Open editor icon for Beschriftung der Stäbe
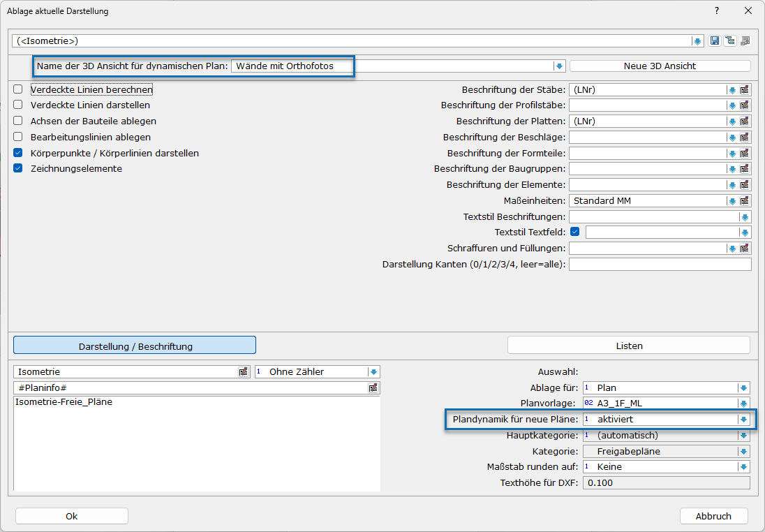The width and height of the screenshot is (765, 532). pyautogui.click(x=745, y=90)
